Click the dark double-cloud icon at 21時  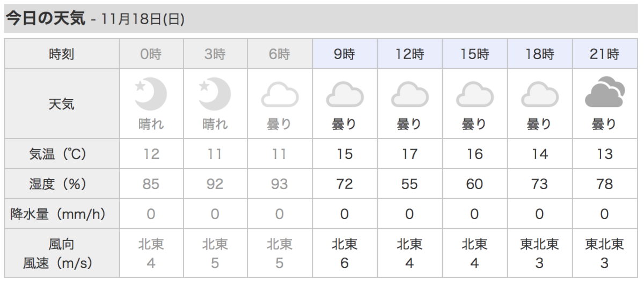coord(604,92)
